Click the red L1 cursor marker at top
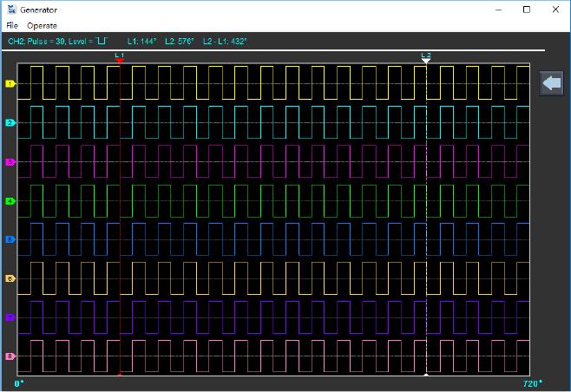571x392 pixels. click(x=120, y=58)
